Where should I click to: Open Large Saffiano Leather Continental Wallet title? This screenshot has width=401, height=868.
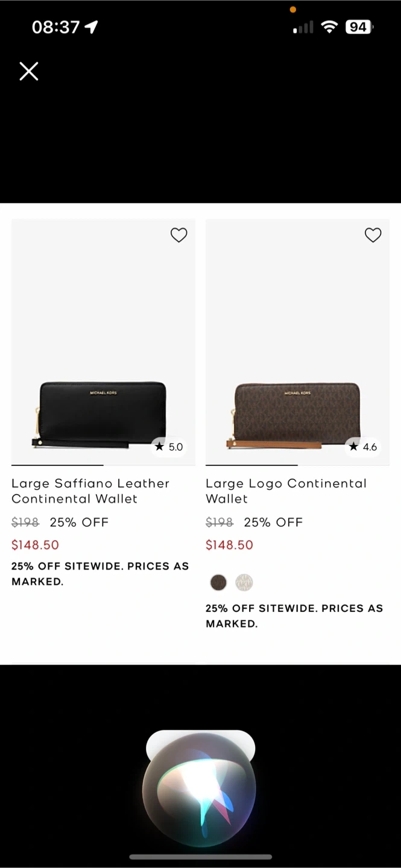tap(90, 491)
